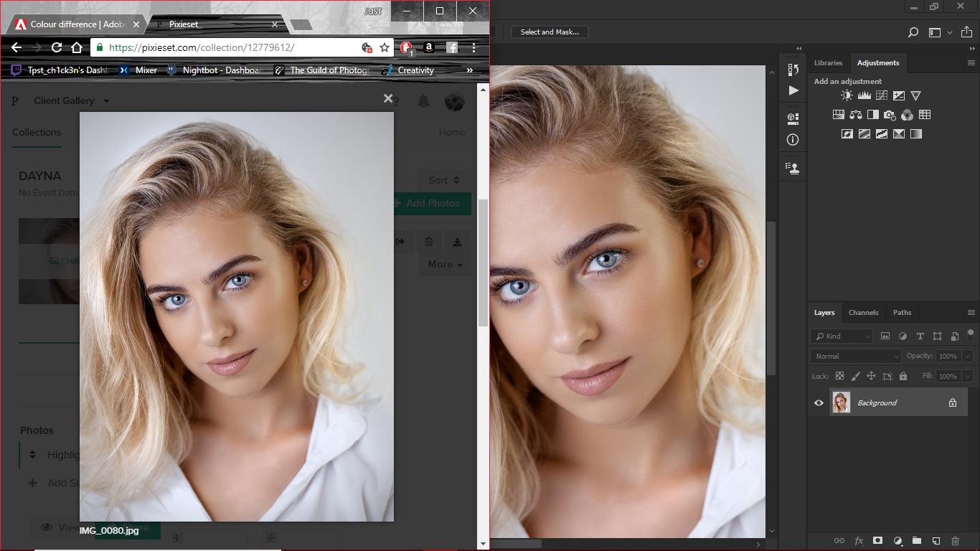The width and height of the screenshot is (980, 551).
Task: Create a new layer icon
Action: pyautogui.click(x=936, y=540)
